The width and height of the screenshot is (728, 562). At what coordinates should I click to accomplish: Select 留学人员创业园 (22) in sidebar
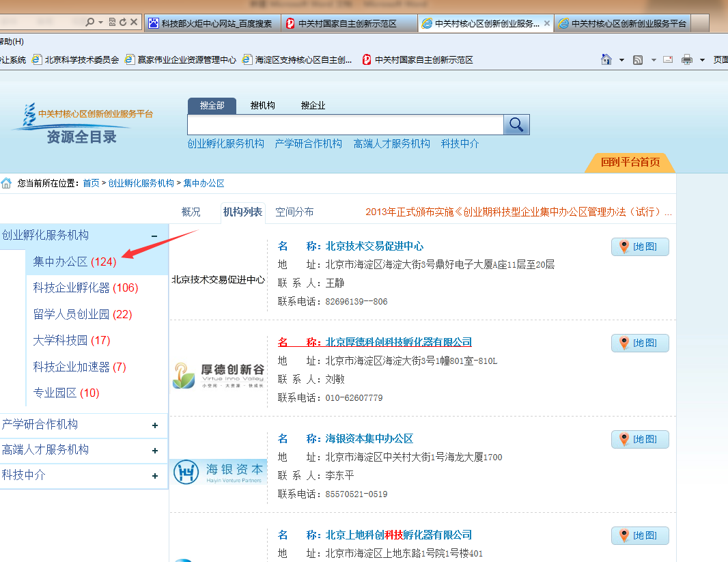point(83,314)
